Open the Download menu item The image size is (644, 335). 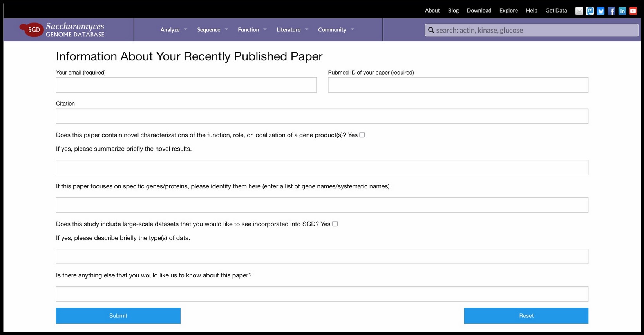(x=479, y=11)
